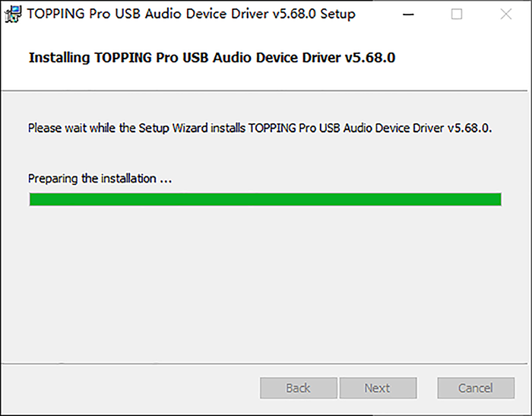
Task: Click the green installation progress bar
Action: pos(265,199)
